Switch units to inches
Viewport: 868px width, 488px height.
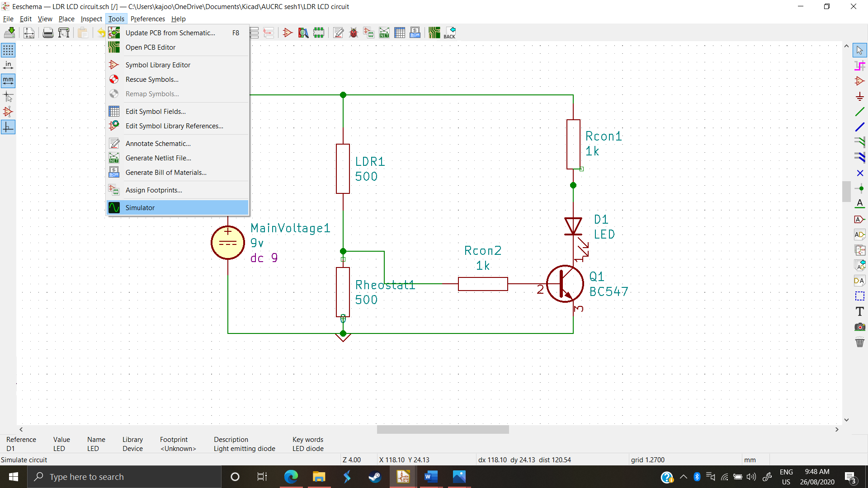(x=8, y=65)
